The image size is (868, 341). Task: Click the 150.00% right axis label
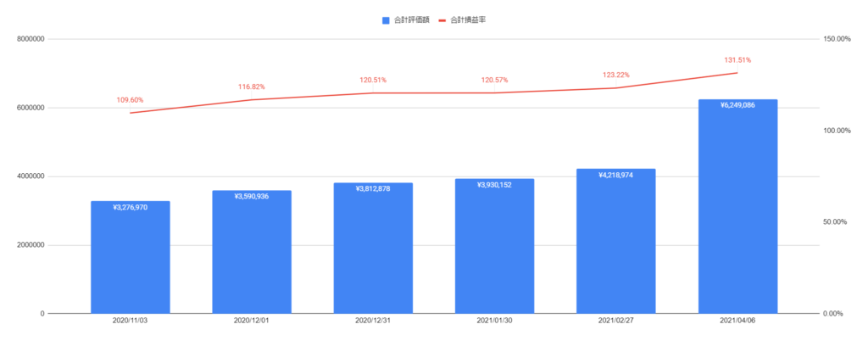pos(835,39)
